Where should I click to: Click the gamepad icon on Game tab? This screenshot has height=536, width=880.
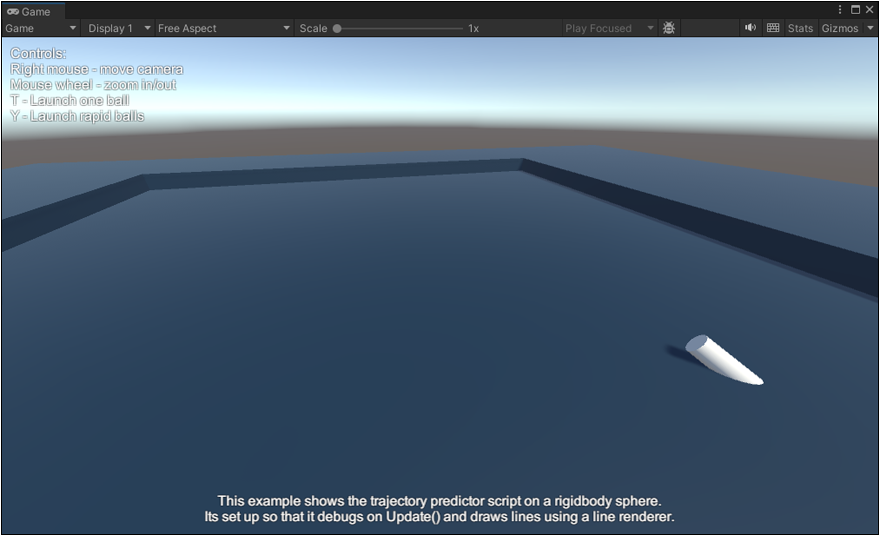point(13,12)
